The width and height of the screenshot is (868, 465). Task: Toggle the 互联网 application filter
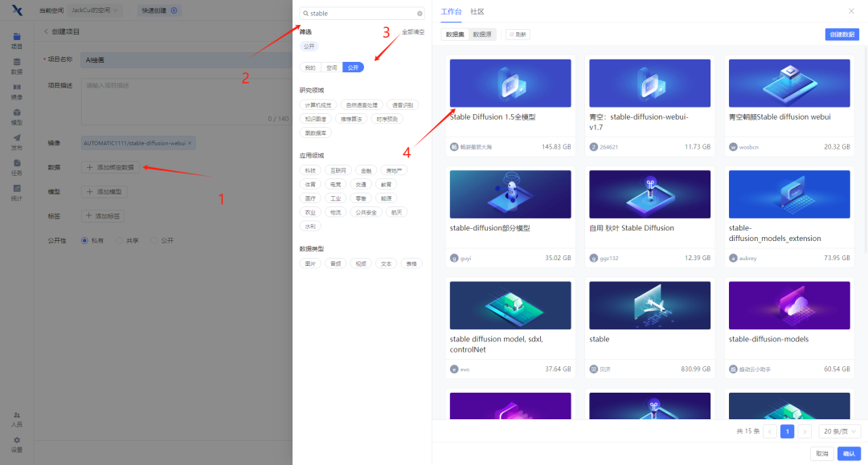pyautogui.click(x=338, y=171)
